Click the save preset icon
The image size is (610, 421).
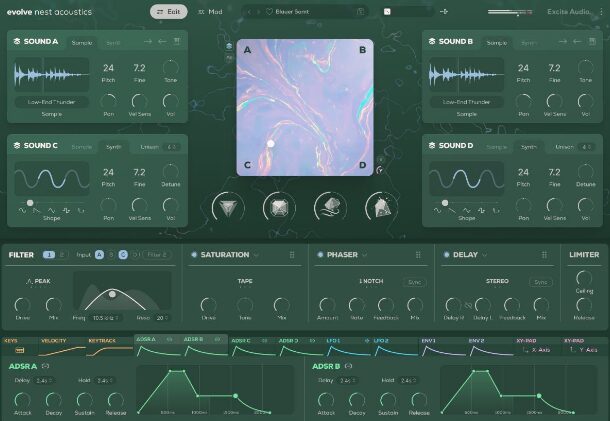tap(360, 12)
